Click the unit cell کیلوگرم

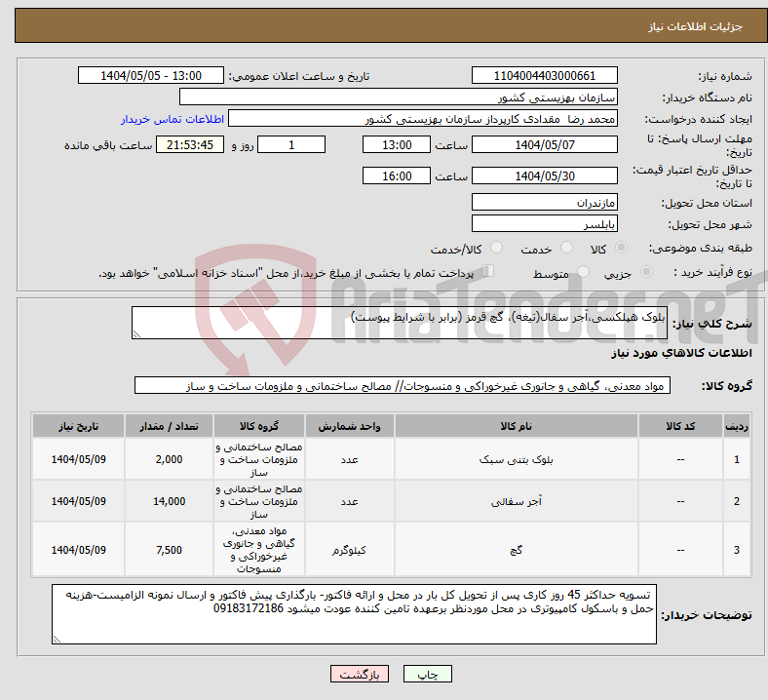tap(349, 550)
